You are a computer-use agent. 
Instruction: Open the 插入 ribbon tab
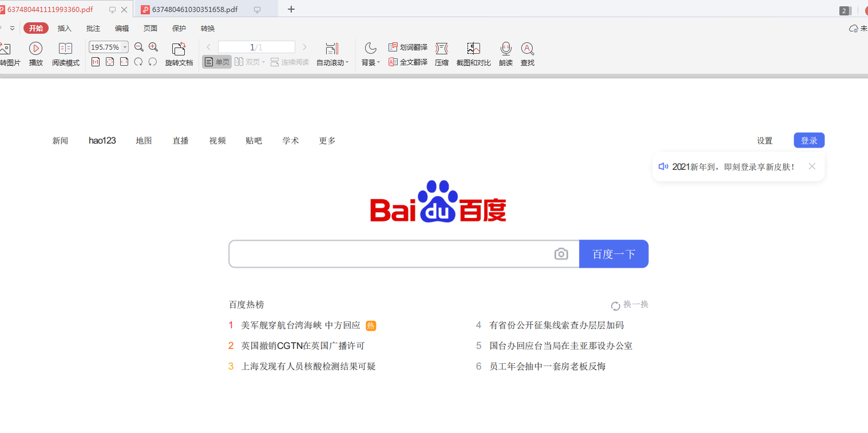tap(65, 28)
